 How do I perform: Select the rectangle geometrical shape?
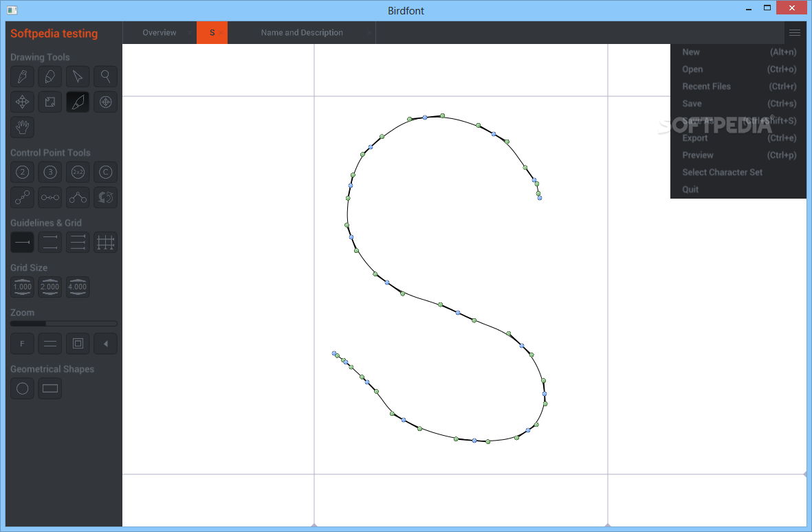tap(50, 388)
